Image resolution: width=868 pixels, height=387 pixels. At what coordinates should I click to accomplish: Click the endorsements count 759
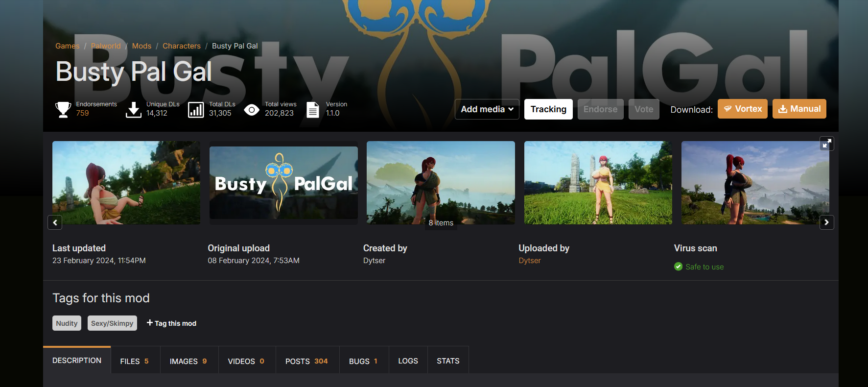tap(82, 113)
